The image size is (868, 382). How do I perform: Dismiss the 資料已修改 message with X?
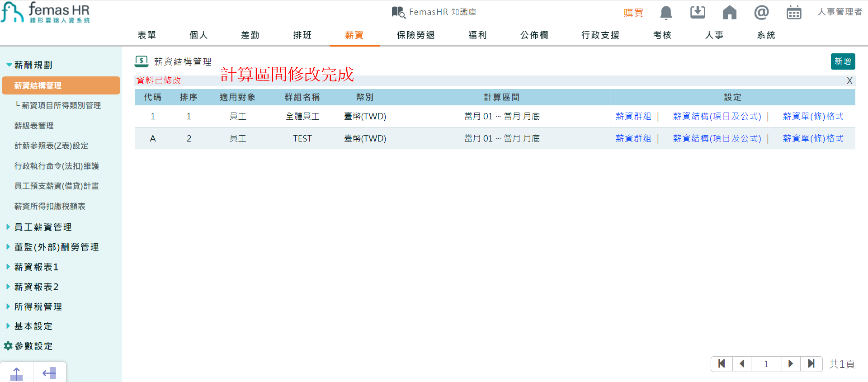tap(849, 80)
